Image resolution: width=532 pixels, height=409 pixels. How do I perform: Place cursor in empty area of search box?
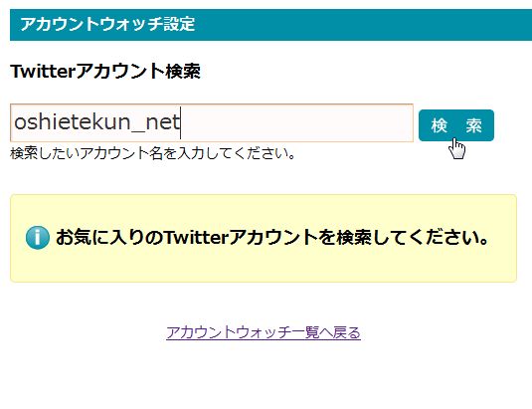click(x=295, y=122)
